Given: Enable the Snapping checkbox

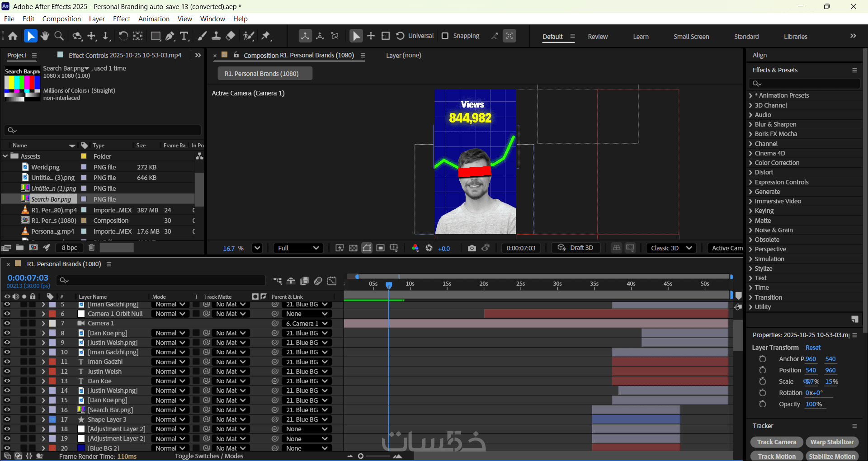Looking at the screenshot, I should click(x=445, y=36).
